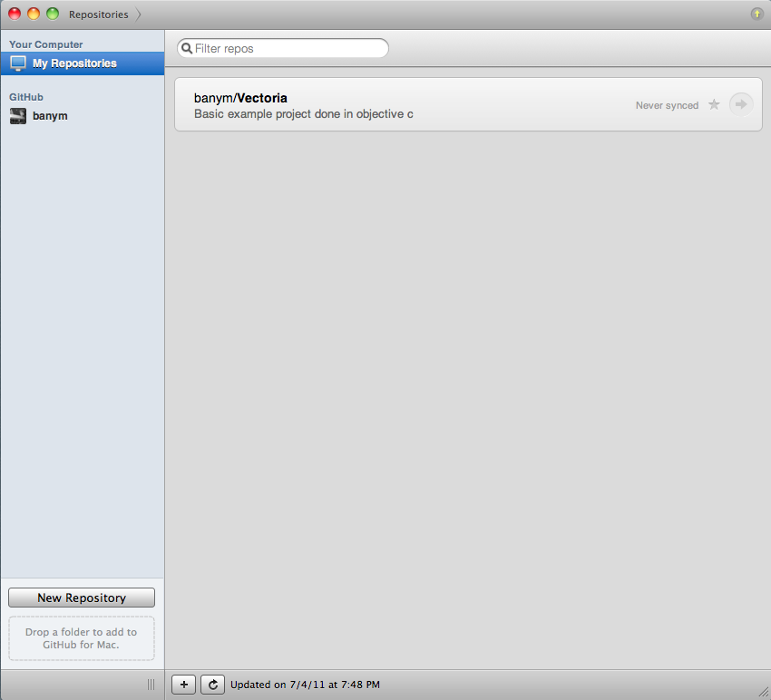This screenshot has width=771, height=700.
Task: Refresh the repository list
Action: [213, 685]
